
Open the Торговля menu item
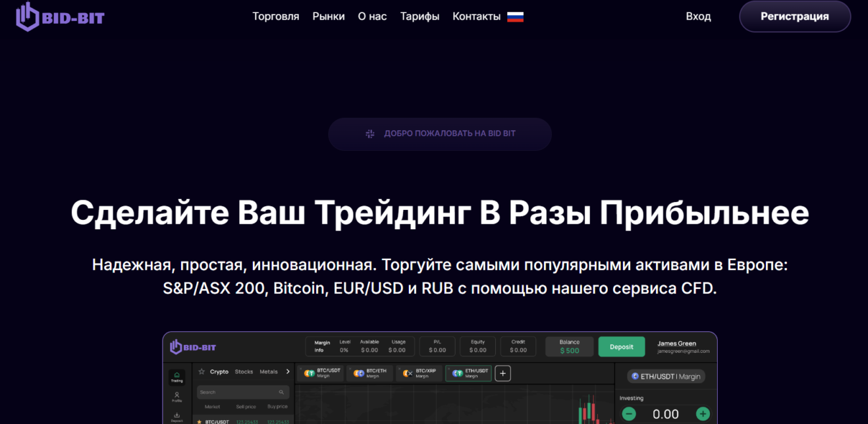(x=275, y=16)
